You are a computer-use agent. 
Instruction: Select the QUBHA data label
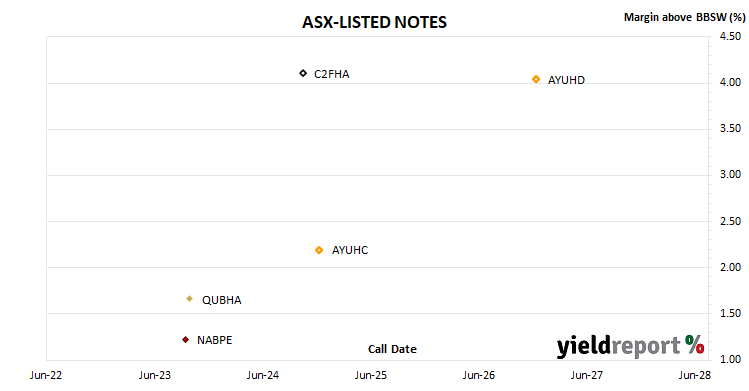[222, 300]
